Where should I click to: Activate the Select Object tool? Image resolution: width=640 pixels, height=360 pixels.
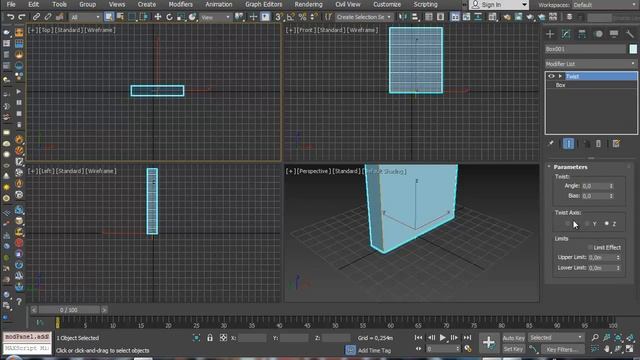[109, 17]
